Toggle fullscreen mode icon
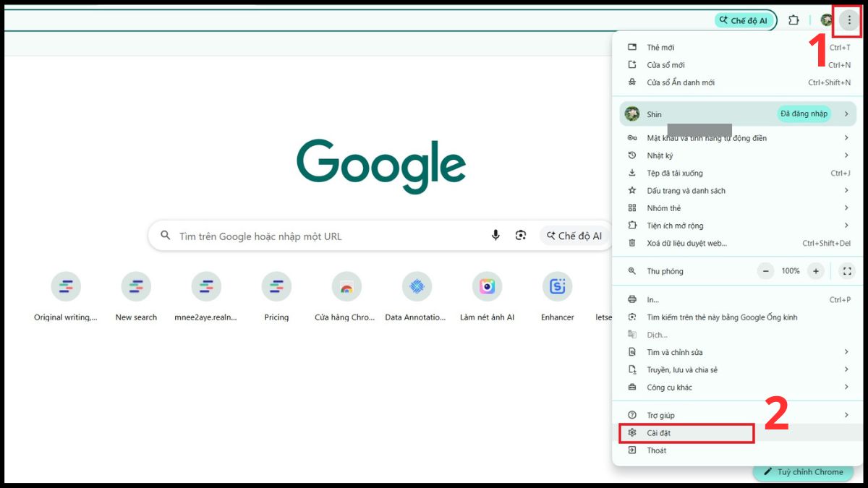Image resolution: width=868 pixels, height=488 pixels. [847, 271]
